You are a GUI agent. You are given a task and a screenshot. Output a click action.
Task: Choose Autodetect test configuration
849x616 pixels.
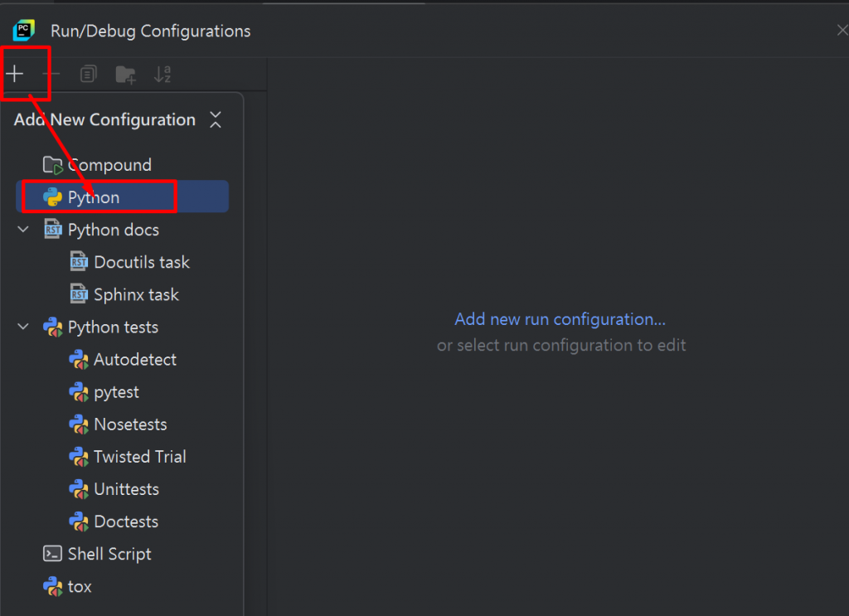[135, 360]
